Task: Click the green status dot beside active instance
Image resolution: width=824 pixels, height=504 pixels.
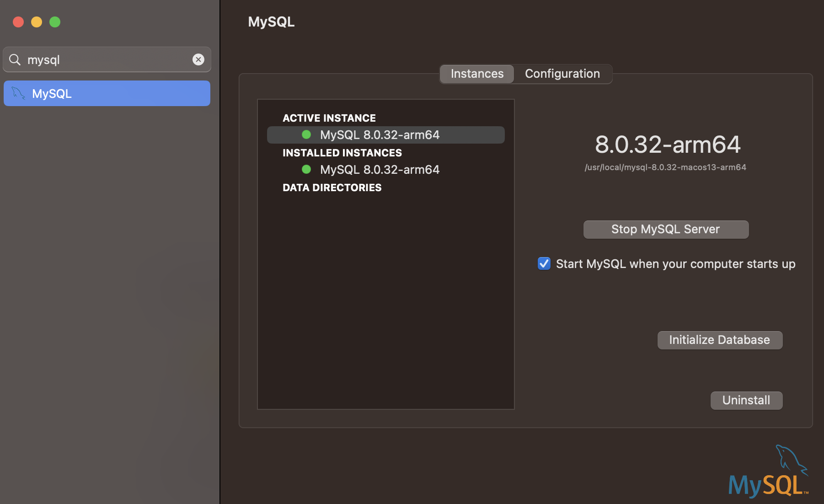Action: (x=306, y=134)
